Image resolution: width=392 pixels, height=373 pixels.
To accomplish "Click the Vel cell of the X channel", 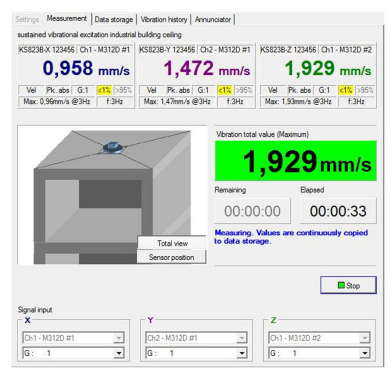I will click(x=31, y=90).
